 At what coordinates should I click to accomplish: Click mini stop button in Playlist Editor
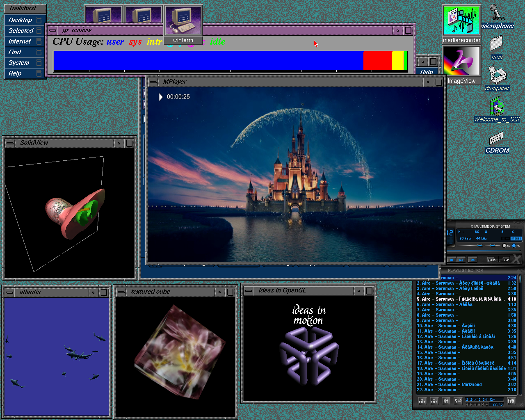pyautogui.click(x=479, y=404)
